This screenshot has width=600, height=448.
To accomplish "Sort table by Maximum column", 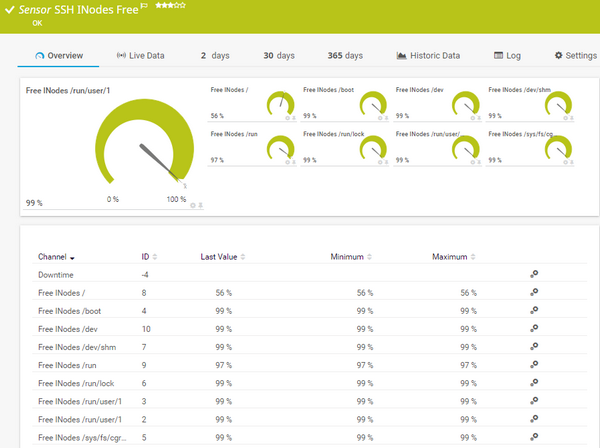I will [x=453, y=257].
